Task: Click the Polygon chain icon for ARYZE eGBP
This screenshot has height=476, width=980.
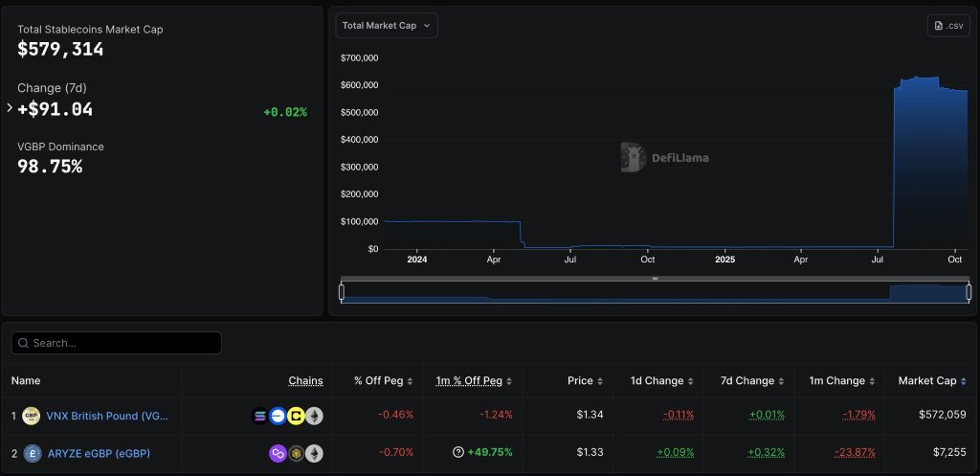Action: tap(278, 453)
